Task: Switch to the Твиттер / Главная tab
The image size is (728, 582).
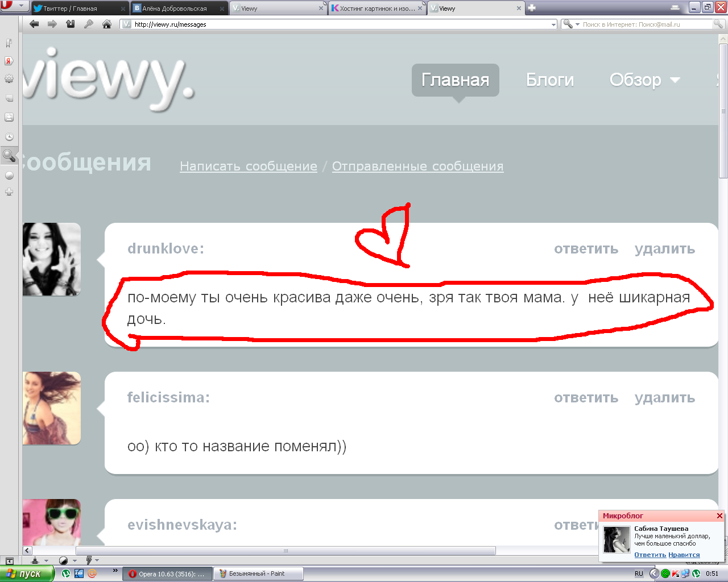Action: tap(79, 9)
